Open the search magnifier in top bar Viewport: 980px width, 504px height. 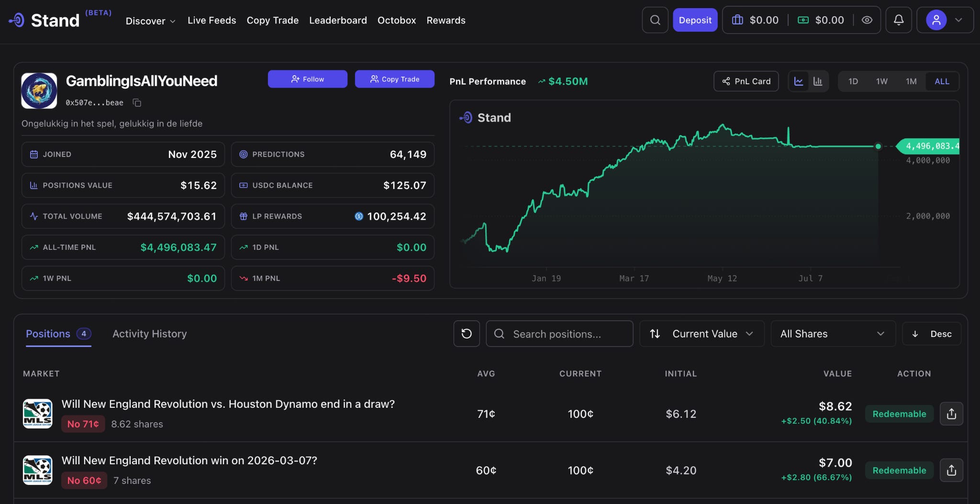(x=655, y=20)
